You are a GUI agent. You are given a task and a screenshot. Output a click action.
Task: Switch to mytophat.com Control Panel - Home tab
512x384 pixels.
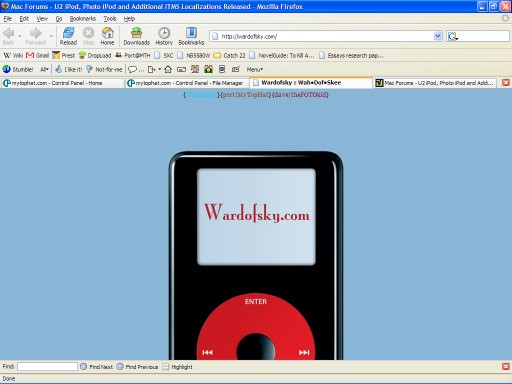[x=62, y=83]
